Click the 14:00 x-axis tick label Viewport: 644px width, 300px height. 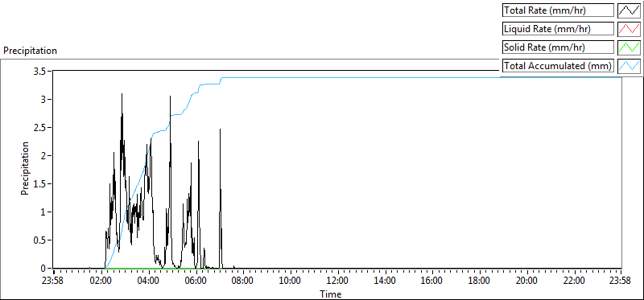pyautogui.click(x=385, y=282)
